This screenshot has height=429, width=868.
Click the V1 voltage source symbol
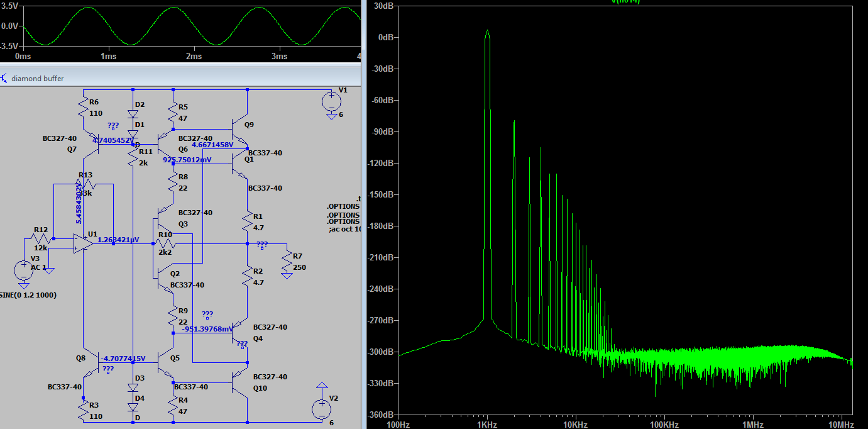click(331, 101)
